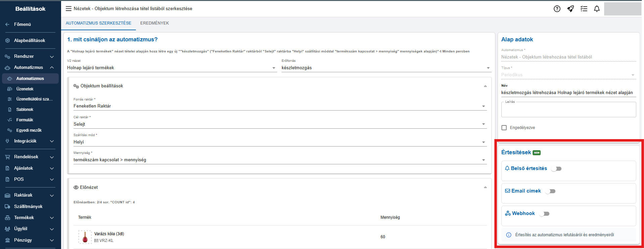The height and width of the screenshot is (249, 644).
Task: Select the Automatizmus szerkesztése tab
Action: [98, 23]
